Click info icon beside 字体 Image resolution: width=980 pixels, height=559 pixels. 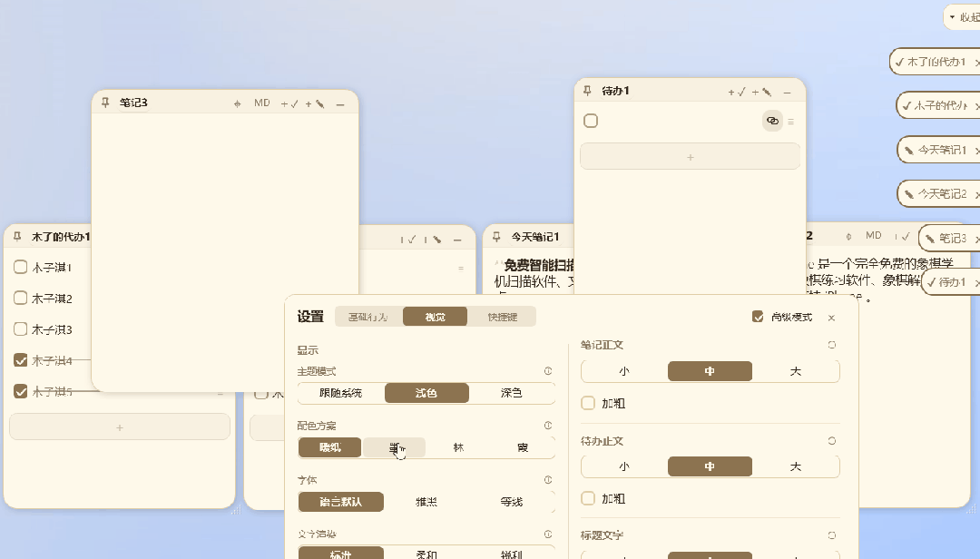[548, 479]
